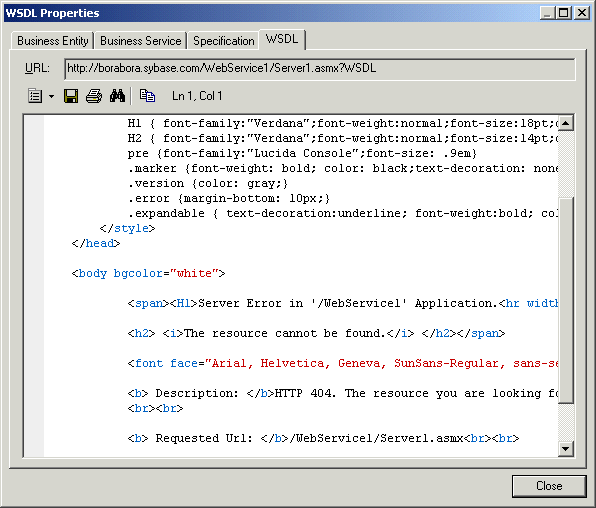Minimize the WSDL Properties window
The image size is (596, 508).
(x=547, y=13)
